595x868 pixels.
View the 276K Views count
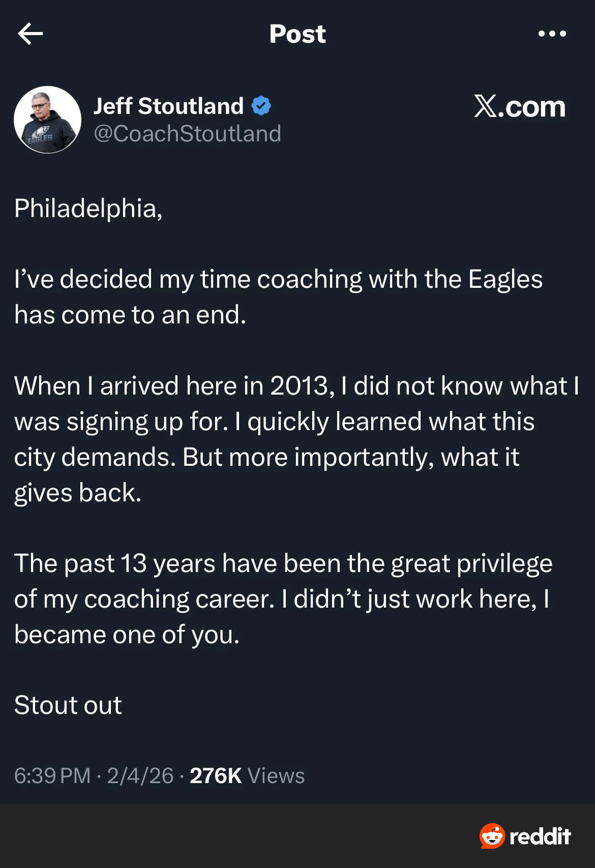[x=247, y=776]
